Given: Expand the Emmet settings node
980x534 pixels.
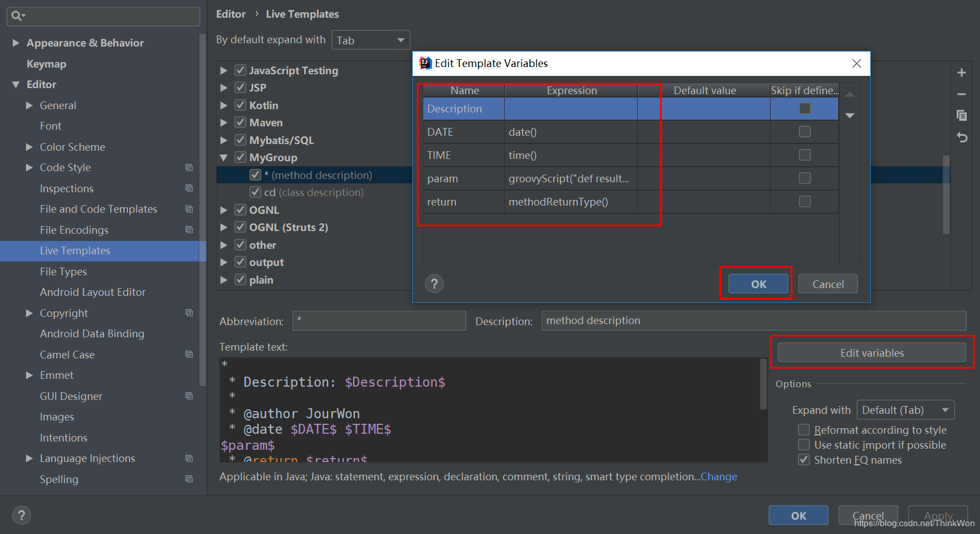Looking at the screenshot, I should pyautogui.click(x=29, y=375).
